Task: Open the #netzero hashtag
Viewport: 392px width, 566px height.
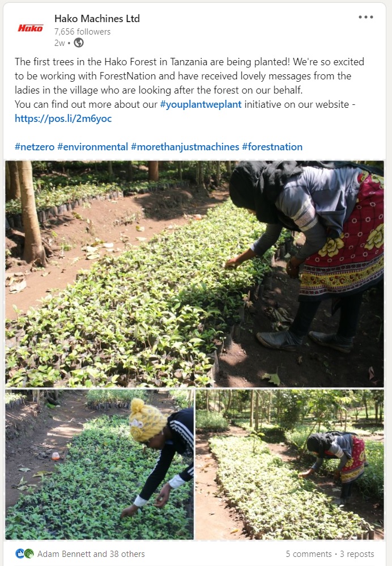Action: click(35, 147)
